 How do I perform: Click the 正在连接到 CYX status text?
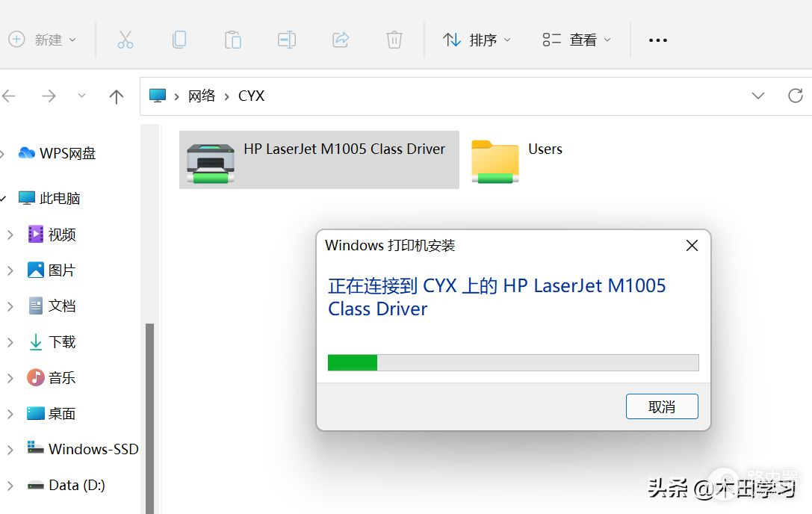[497, 297]
